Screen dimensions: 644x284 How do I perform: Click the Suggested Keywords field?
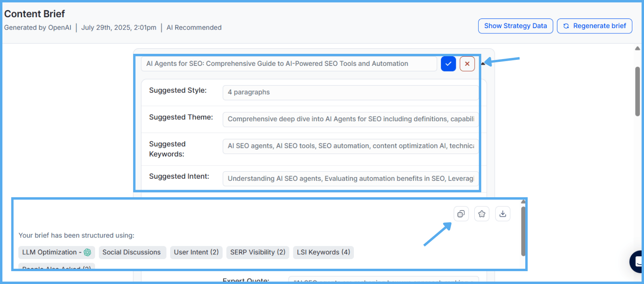(350, 146)
